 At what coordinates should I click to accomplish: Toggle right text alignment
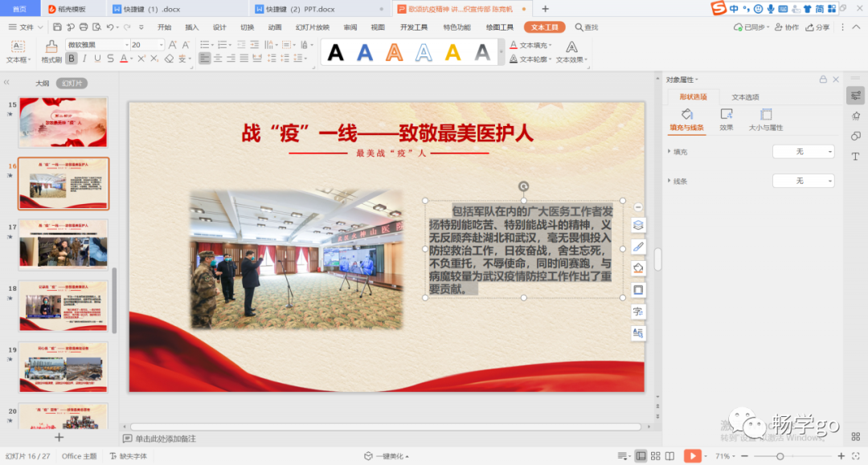(x=231, y=59)
